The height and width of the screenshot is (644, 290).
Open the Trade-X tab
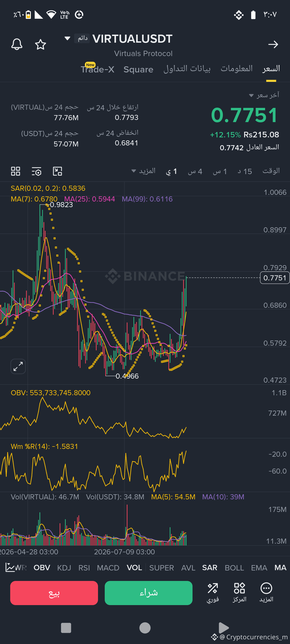(97, 69)
